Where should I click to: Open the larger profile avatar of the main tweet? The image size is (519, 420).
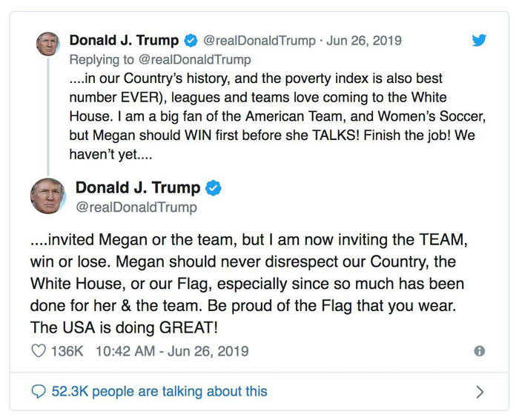[x=48, y=196]
